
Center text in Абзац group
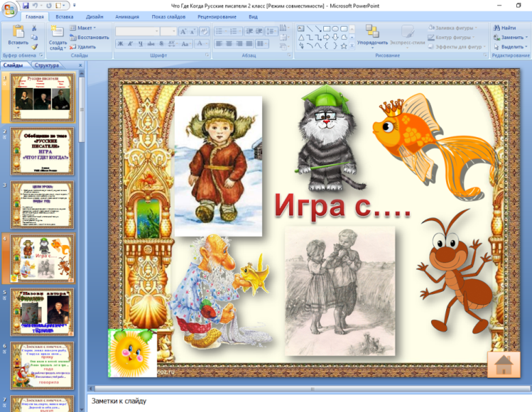[229, 43]
